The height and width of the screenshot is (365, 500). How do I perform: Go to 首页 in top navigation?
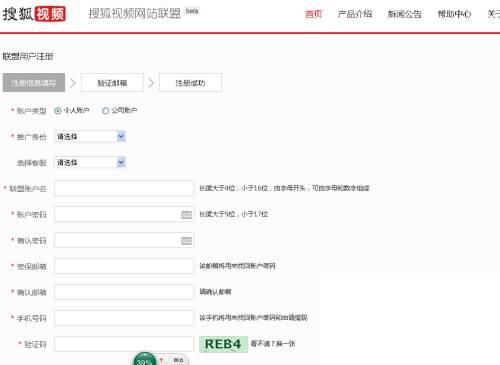pyautogui.click(x=313, y=14)
